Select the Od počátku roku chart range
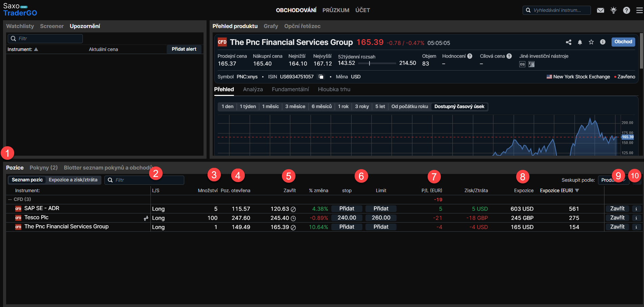 click(x=410, y=106)
